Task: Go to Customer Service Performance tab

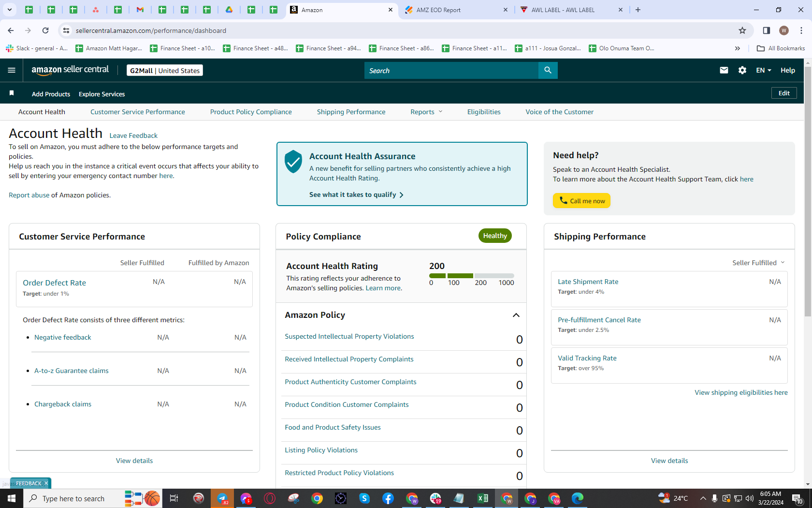Action: click(138, 112)
